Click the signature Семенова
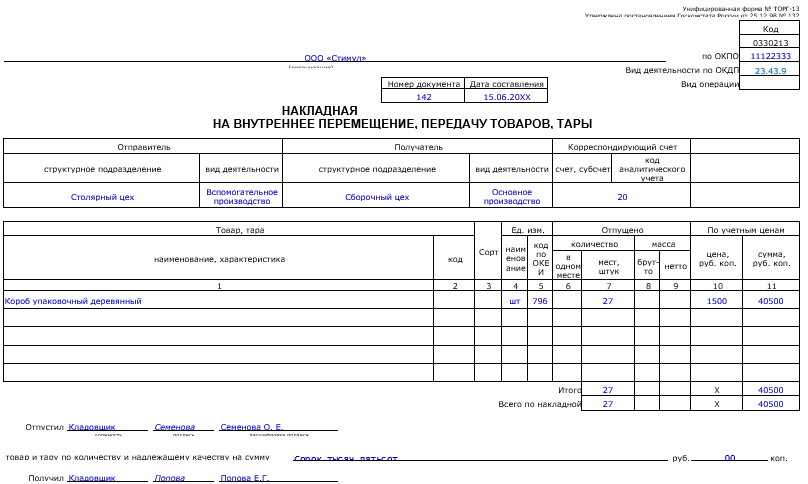Viewport: 808px width, 484px height. point(175,427)
